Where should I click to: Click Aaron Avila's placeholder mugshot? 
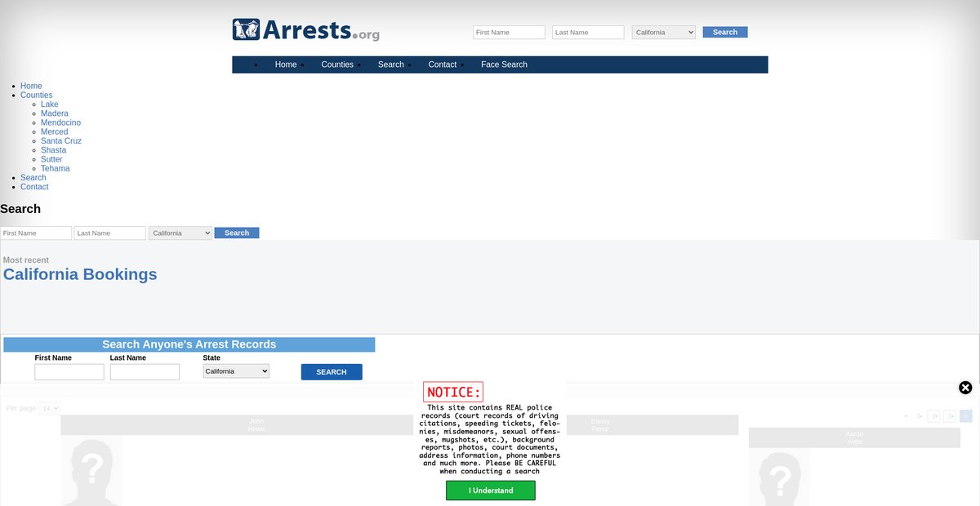(x=780, y=477)
